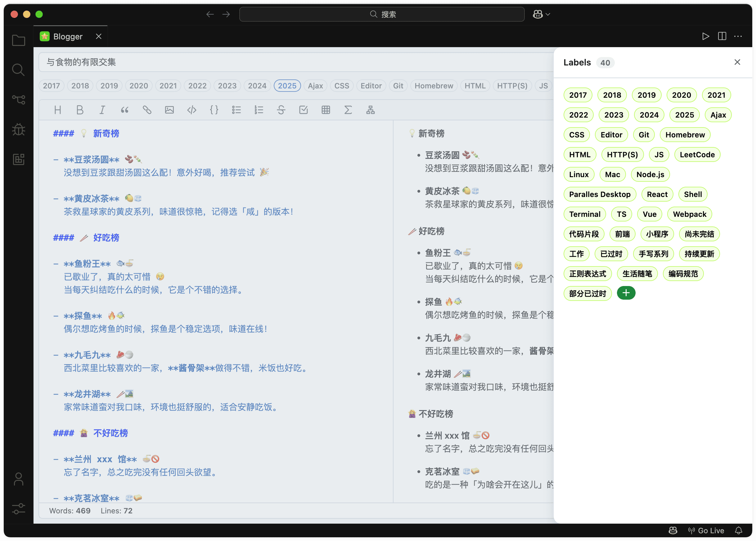Image resolution: width=756 pixels, height=541 pixels.
Task: Insert a table
Action: coord(326,110)
